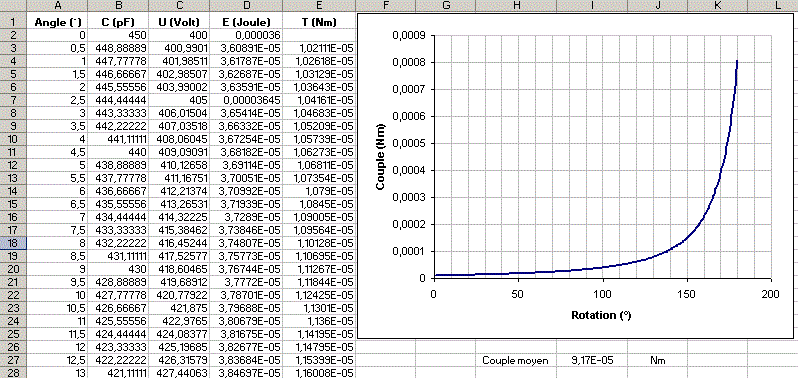Image resolution: width=798 pixels, height=378 pixels.
Task: Click cell containing 400,9901
Action: pos(178,48)
